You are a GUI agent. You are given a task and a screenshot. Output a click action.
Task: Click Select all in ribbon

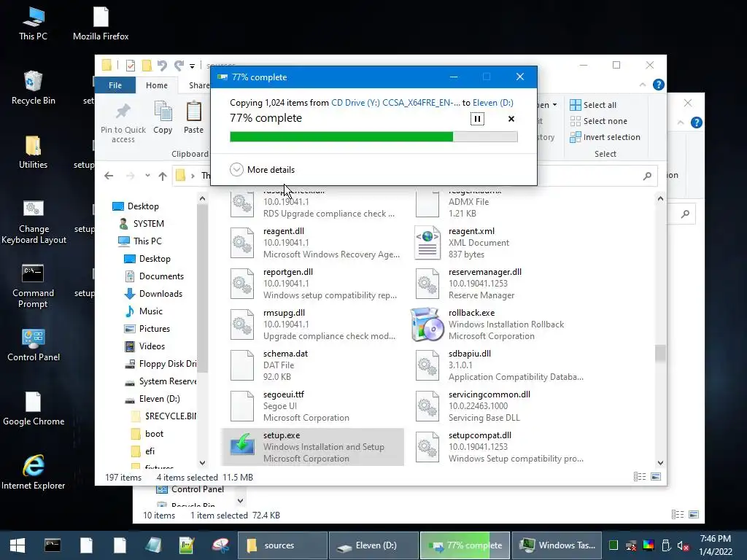coord(593,105)
